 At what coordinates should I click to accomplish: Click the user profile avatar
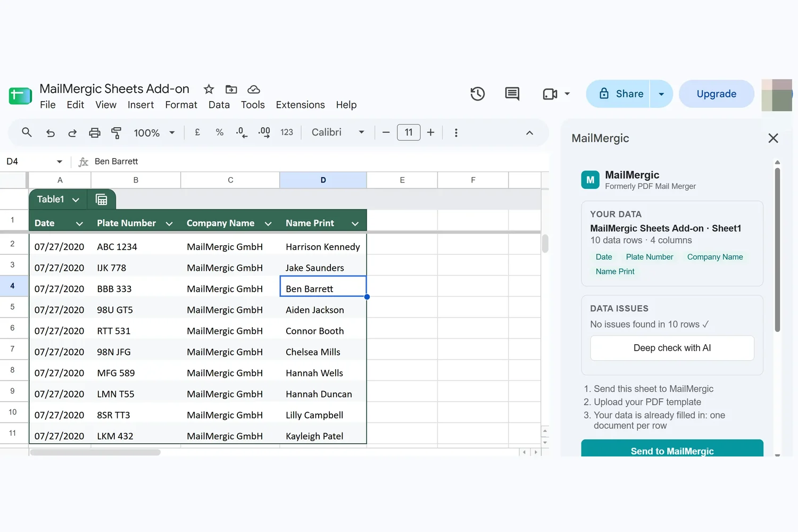777,95
